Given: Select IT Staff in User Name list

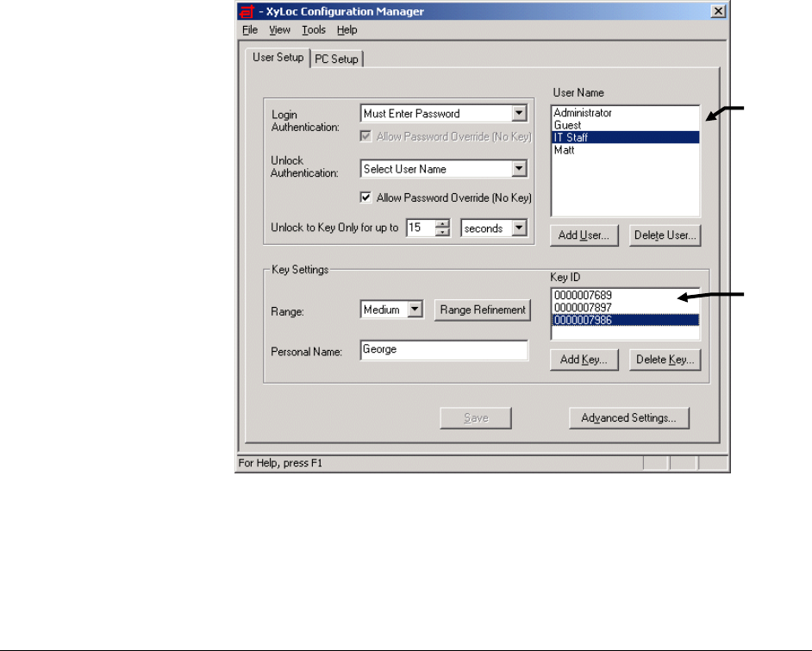Looking at the screenshot, I should pos(626,137).
